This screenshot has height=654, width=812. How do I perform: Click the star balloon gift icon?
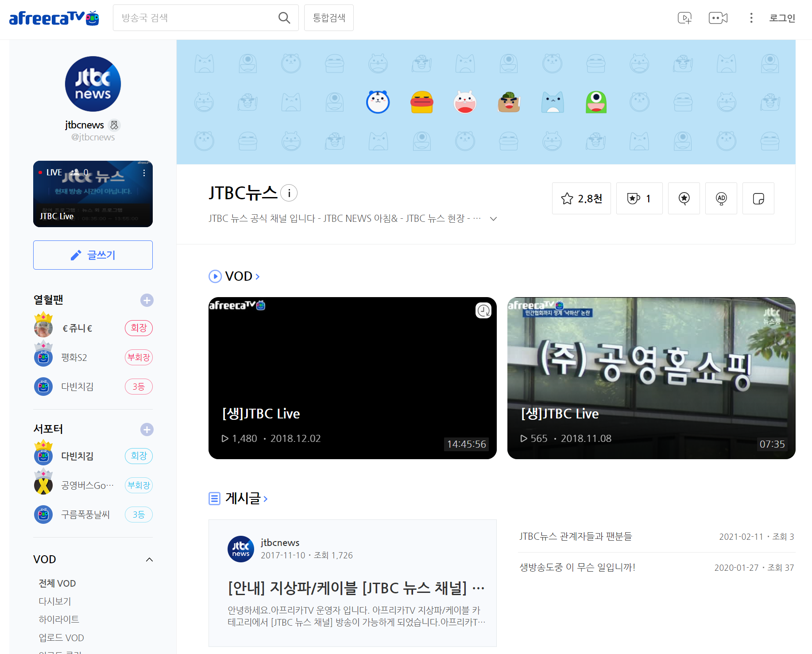(684, 198)
